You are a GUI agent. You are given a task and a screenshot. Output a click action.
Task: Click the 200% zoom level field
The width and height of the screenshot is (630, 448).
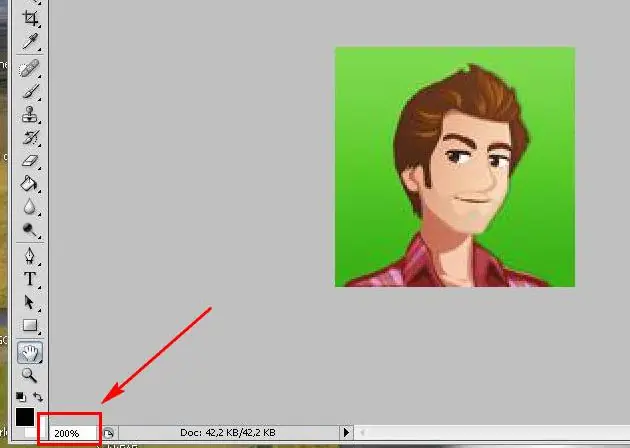72,433
